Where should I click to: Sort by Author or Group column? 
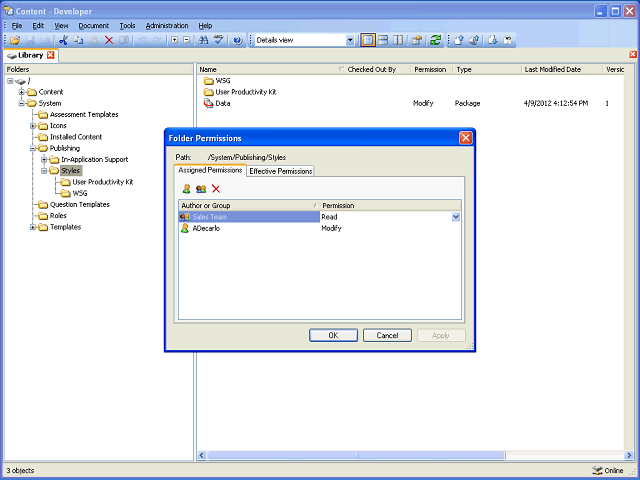(249, 205)
